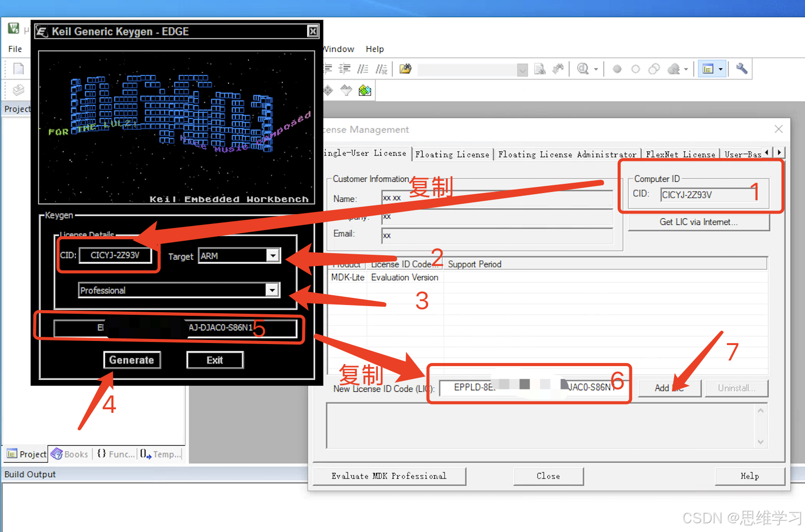Screen dimensions: 805x532
Task: Click the message box scrollbar up arrow
Action: coord(760,410)
